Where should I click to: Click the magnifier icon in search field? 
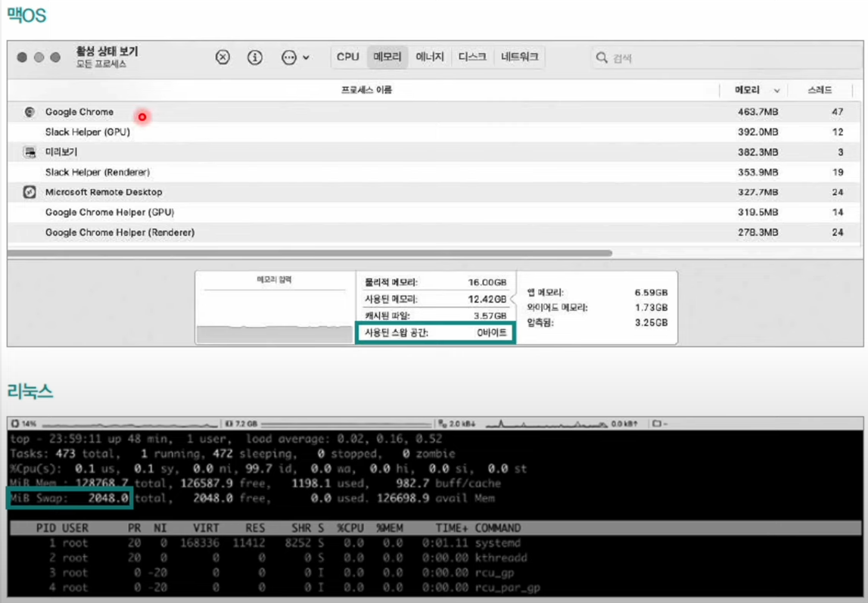[601, 57]
